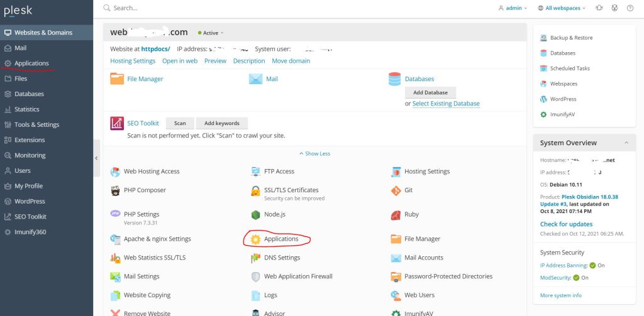
Task: Click the Check for updates link
Action: (566, 224)
